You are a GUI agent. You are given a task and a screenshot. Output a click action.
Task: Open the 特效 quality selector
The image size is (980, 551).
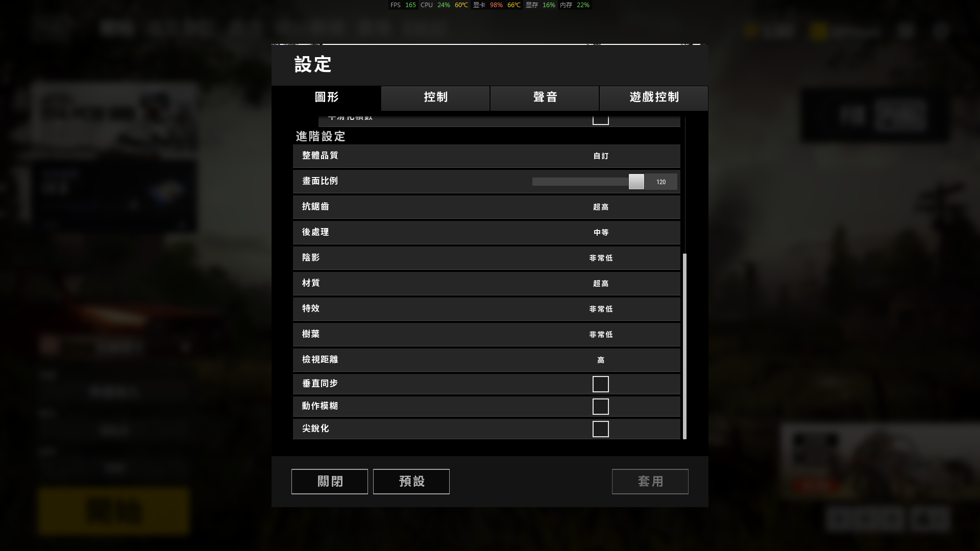tap(601, 309)
